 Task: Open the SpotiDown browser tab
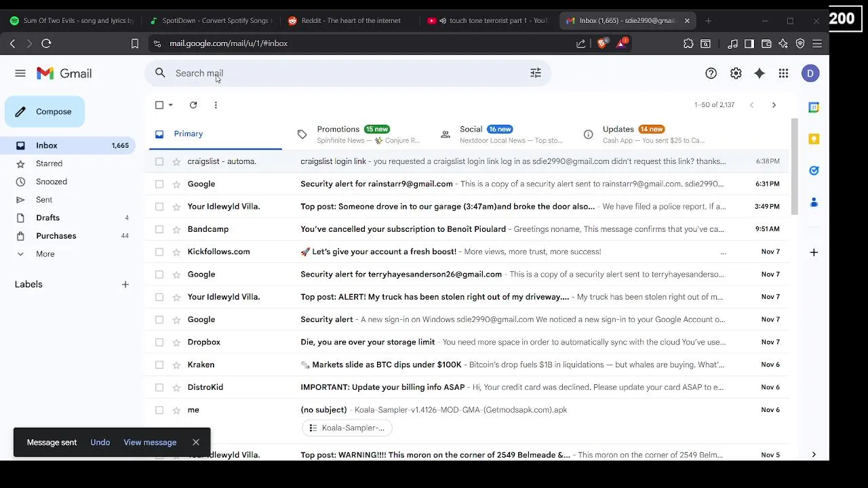[210, 21]
